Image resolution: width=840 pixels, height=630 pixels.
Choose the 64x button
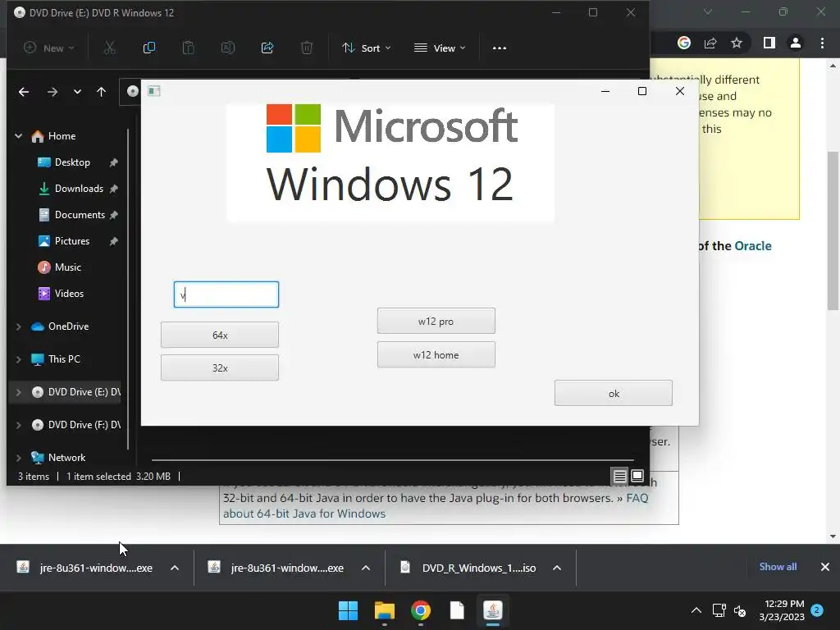pyautogui.click(x=220, y=335)
